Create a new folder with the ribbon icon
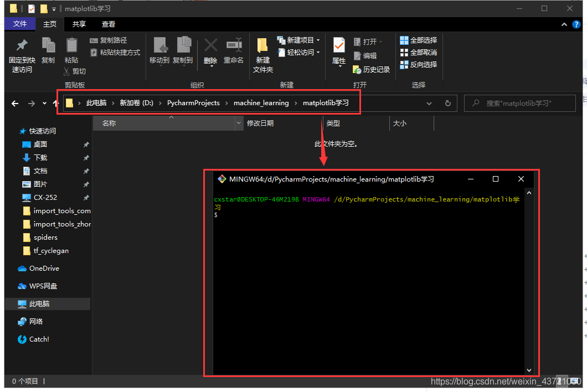The height and width of the screenshot is (392, 587). tap(262, 45)
